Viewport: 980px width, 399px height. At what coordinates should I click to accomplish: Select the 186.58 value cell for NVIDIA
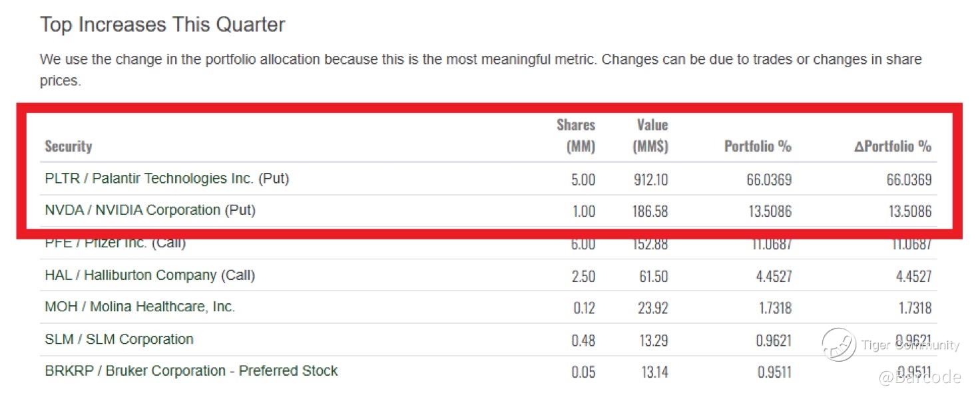pyautogui.click(x=649, y=211)
